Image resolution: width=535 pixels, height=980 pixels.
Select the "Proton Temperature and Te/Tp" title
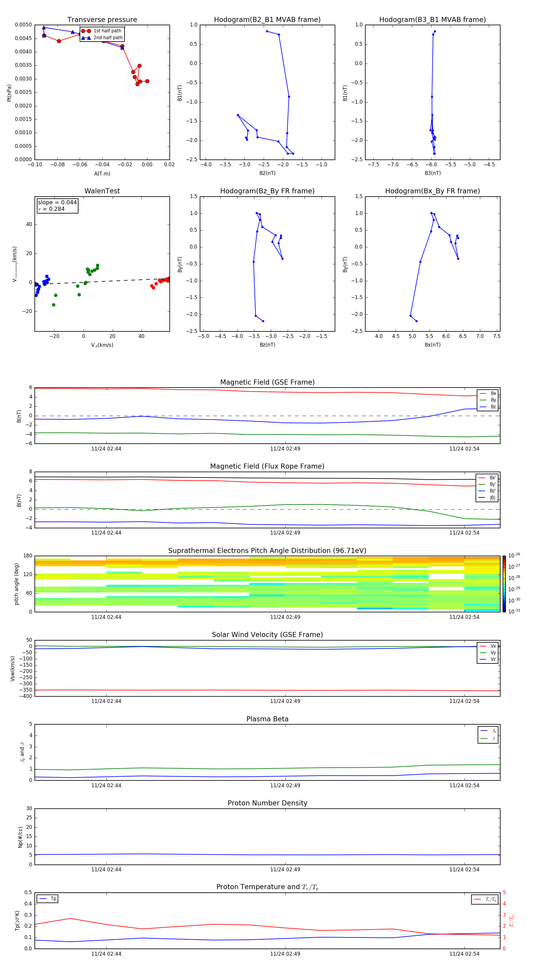pos(267,887)
